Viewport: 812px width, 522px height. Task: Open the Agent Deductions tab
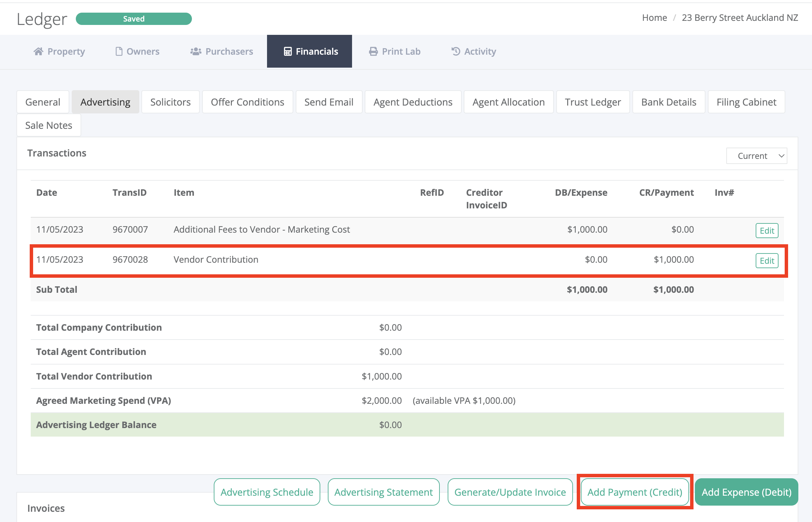tap(412, 102)
